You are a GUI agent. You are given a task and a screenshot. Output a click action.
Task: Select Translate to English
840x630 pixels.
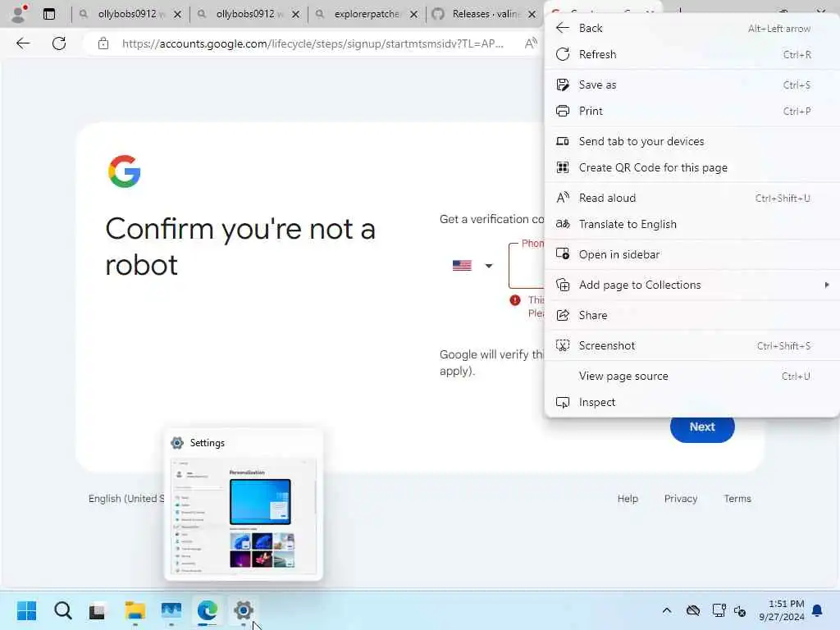click(692, 224)
